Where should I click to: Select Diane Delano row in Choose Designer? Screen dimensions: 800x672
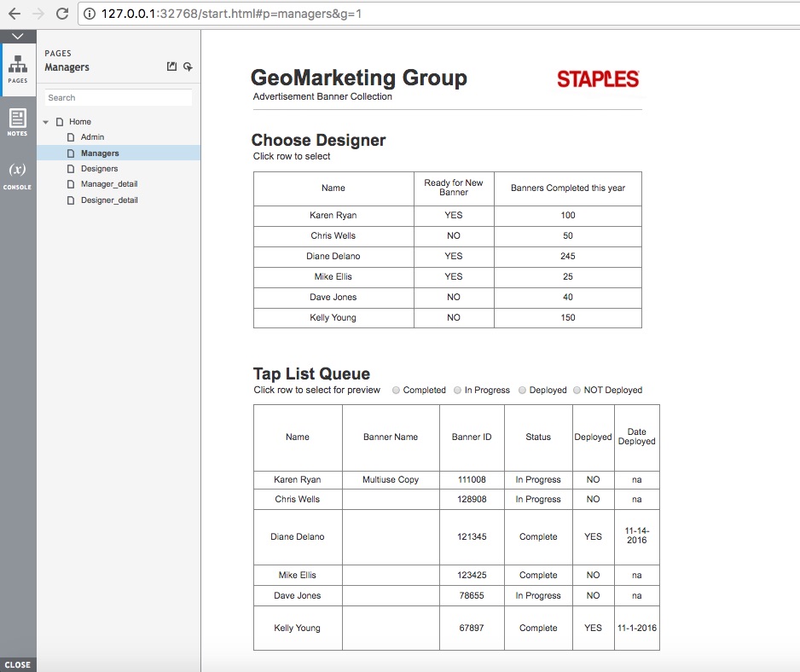(333, 256)
